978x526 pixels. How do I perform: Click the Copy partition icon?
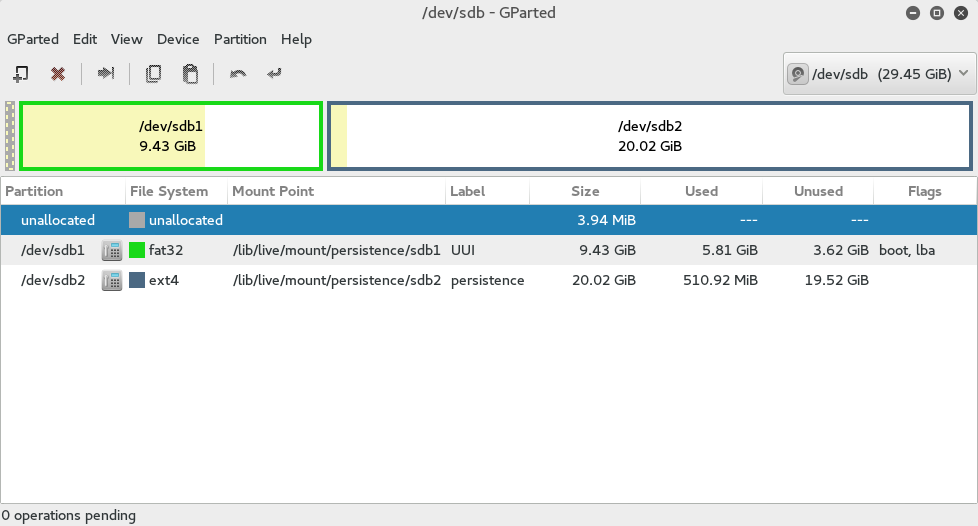pyautogui.click(x=153, y=74)
